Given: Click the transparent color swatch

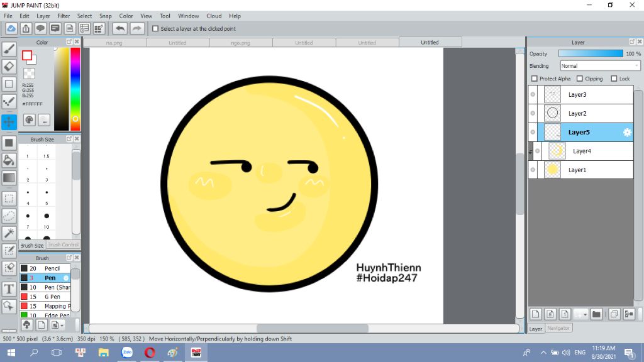Looking at the screenshot, I should 29,74.
